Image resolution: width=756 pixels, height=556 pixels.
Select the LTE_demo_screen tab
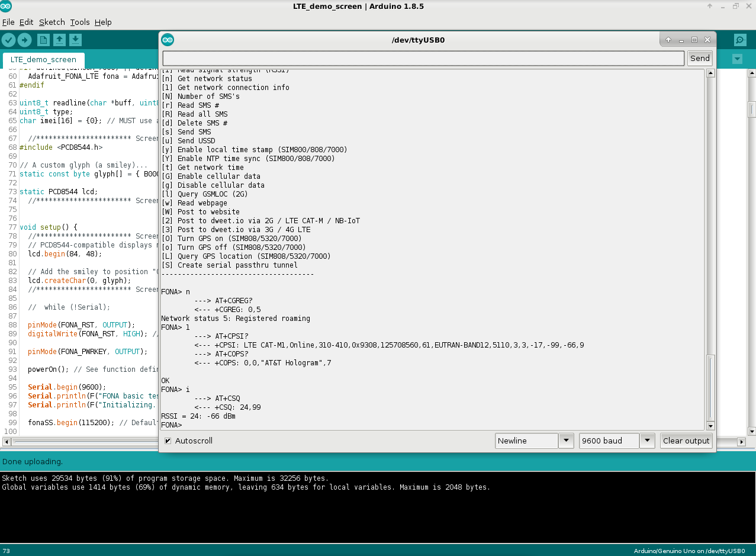[x=43, y=60]
